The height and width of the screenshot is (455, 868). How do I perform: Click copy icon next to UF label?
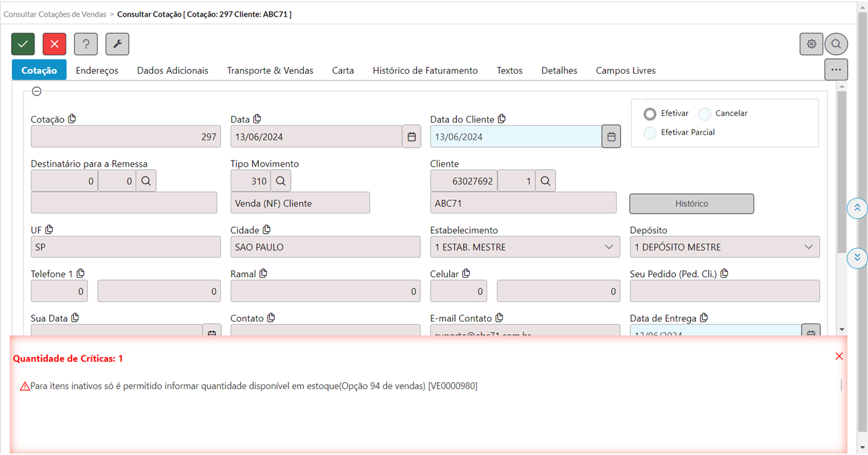point(49,229)
